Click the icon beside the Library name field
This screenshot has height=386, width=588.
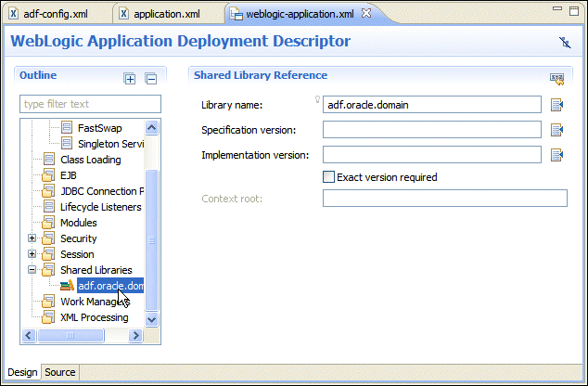click(x=556, y=105)
